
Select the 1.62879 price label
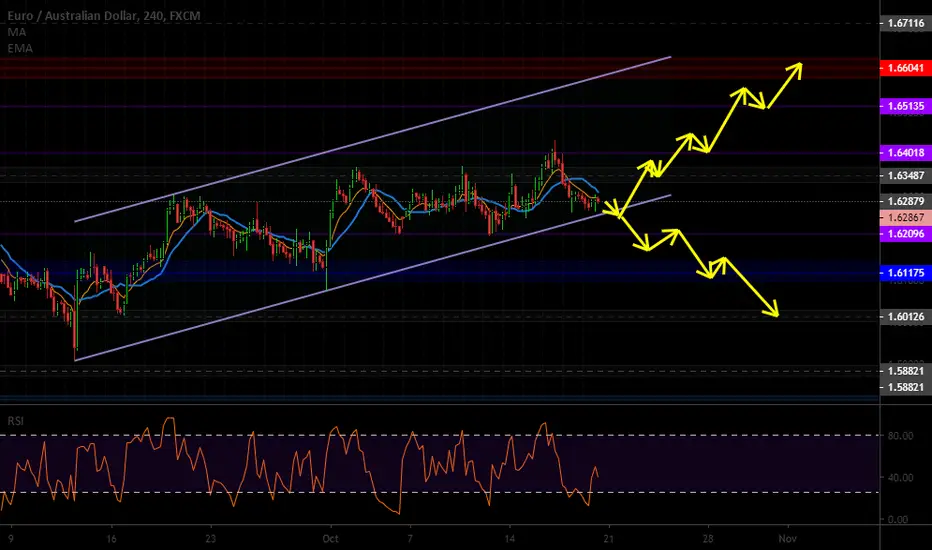click(x=906, y=201)
